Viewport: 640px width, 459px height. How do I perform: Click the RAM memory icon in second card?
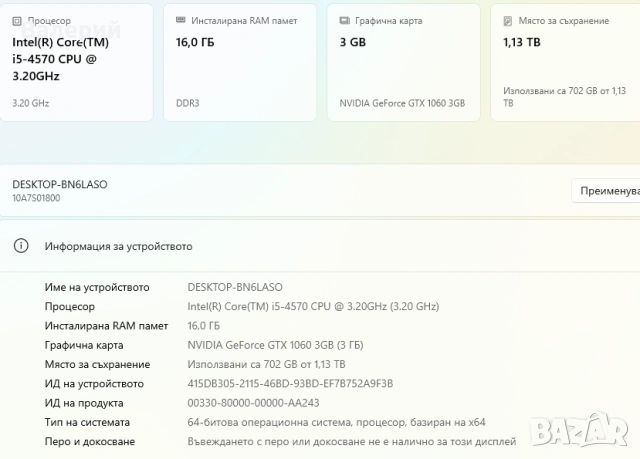pyautogui.click(x=180, y=20)
